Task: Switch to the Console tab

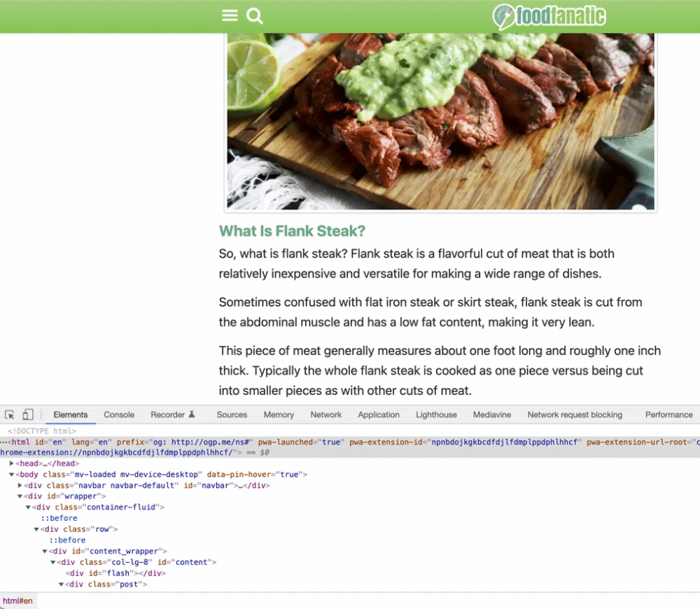Action: (119, 415)
